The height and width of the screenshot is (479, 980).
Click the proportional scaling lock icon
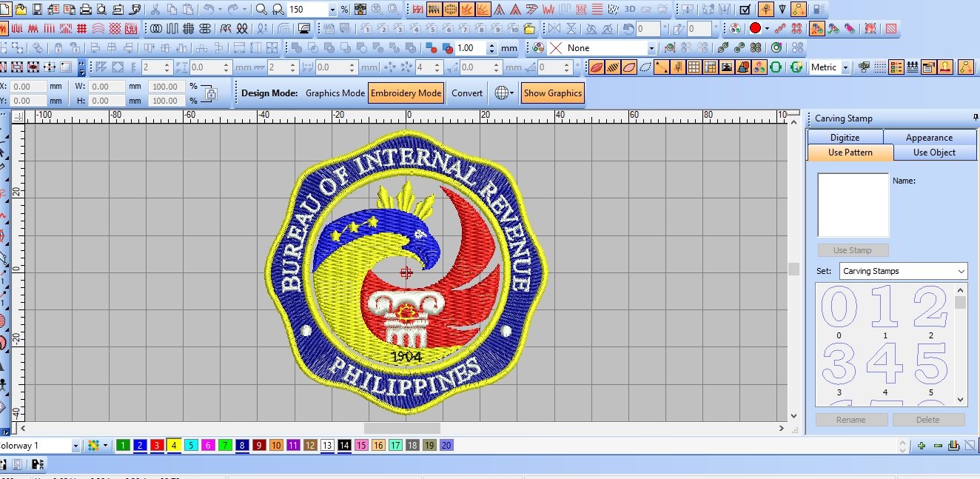(211, 94)
